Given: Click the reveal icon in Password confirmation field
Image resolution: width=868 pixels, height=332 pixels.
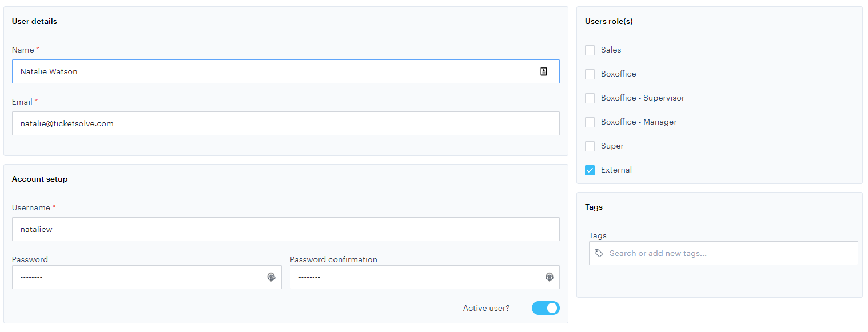Looking at the screenshot, I should click(549, 277).
